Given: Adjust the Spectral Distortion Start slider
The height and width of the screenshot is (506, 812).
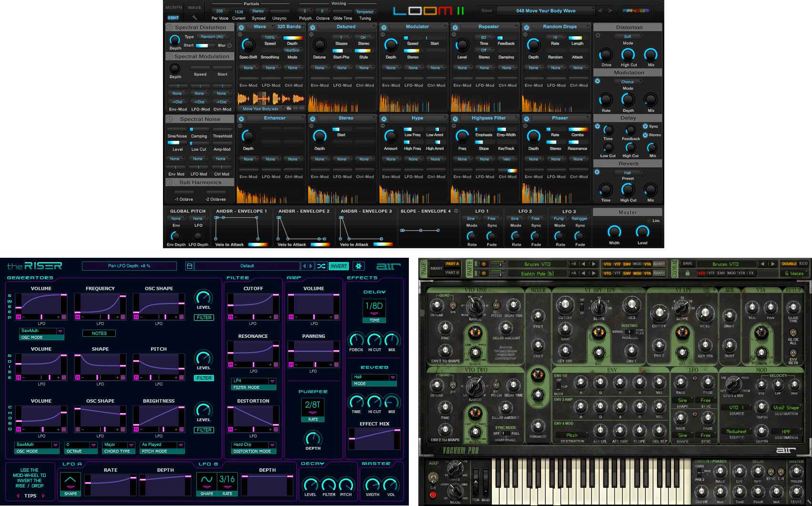Looking at the screenshot, I should [205, 46].
